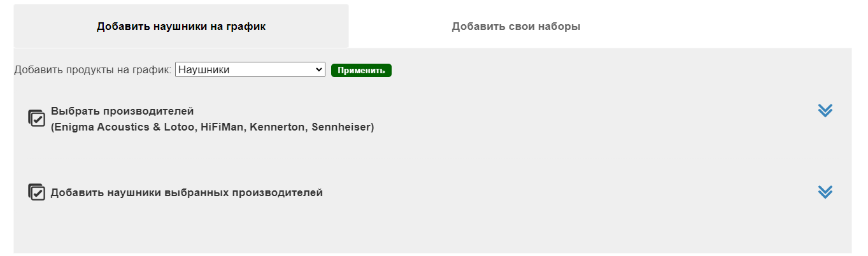This screenshot has height=256, width=868.
Task: Click Enigma Acoustics & Lotoo in the summary
Action: [124, 127]
